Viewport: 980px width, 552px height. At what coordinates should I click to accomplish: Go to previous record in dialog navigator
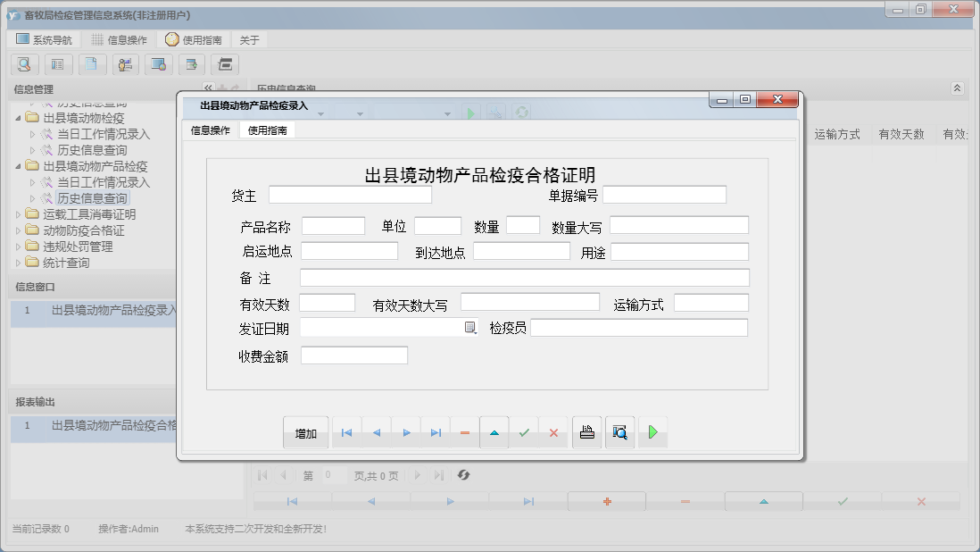(377, 432)
